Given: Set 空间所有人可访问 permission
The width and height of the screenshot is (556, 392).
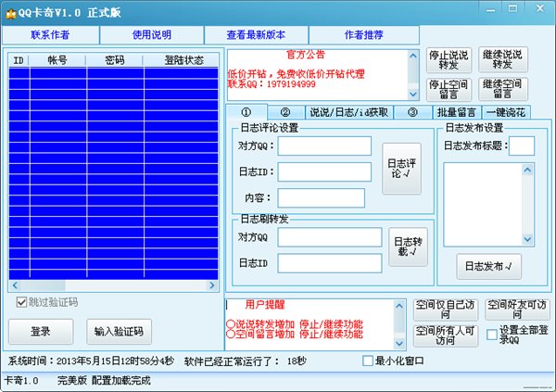Looking at the screenshot, I should click(446, 336).
